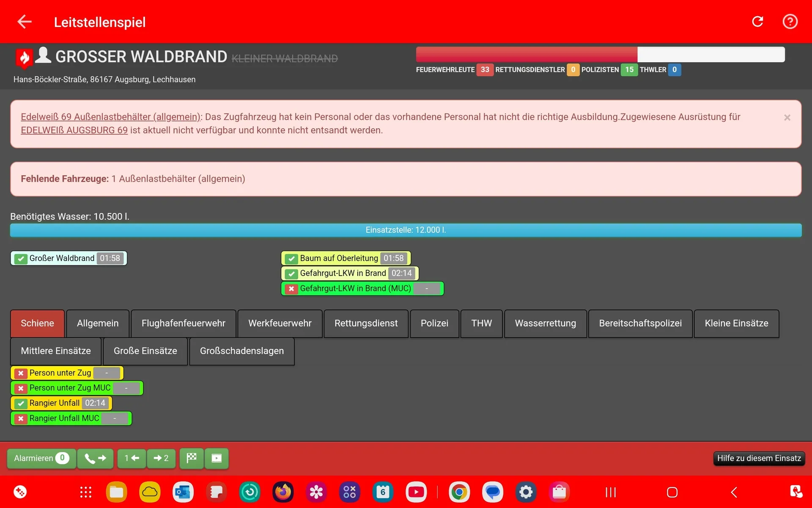This screenshot has width=812, height=508.
Task: Open the Flughafenfeuerwehr tab
Action: point(183,323)
